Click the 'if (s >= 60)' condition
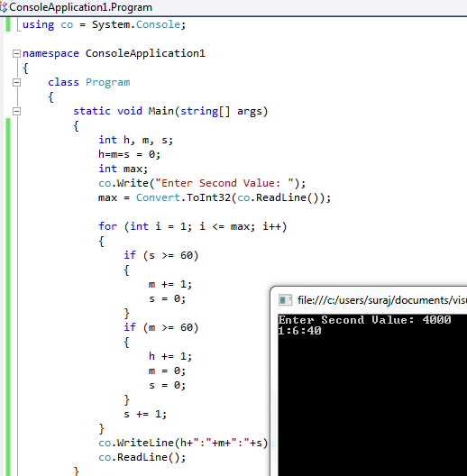The width and height of the screenshot is (467, 476). 161,255
